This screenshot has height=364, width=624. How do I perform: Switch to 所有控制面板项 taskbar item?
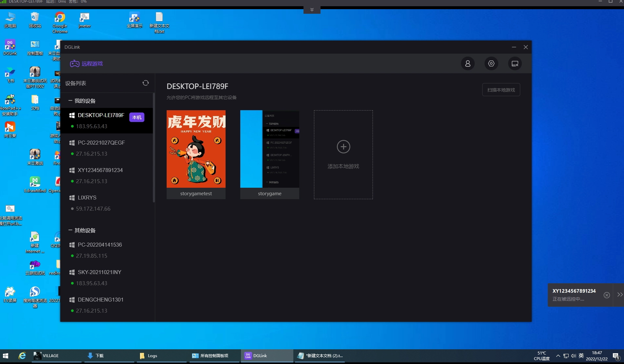pyautogui.click(x=214, y=356)
